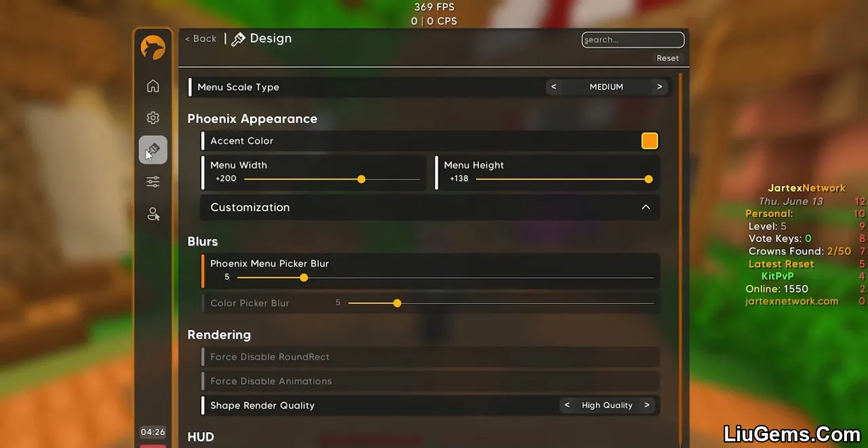This screenshot has width=868, height=448.
Task: Click the Menu Width +200 value
Action: (x=226, y=179)
